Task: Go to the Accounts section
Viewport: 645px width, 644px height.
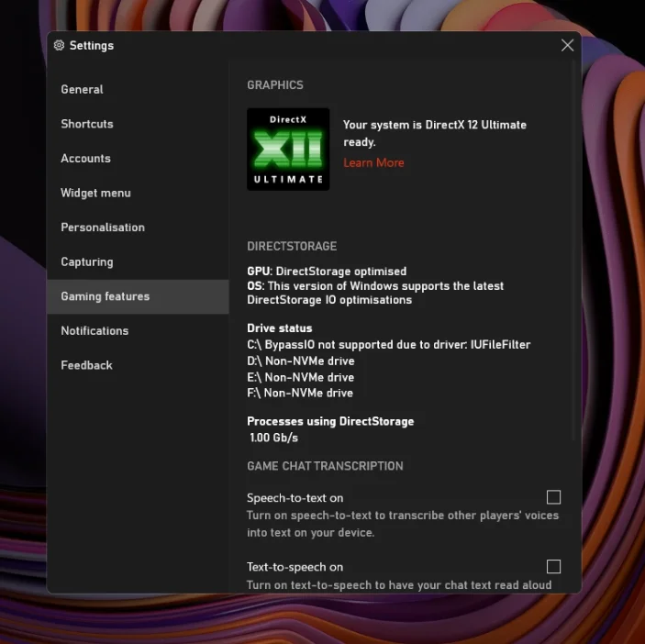Action: pyautogui.click(x=138, y=159)
